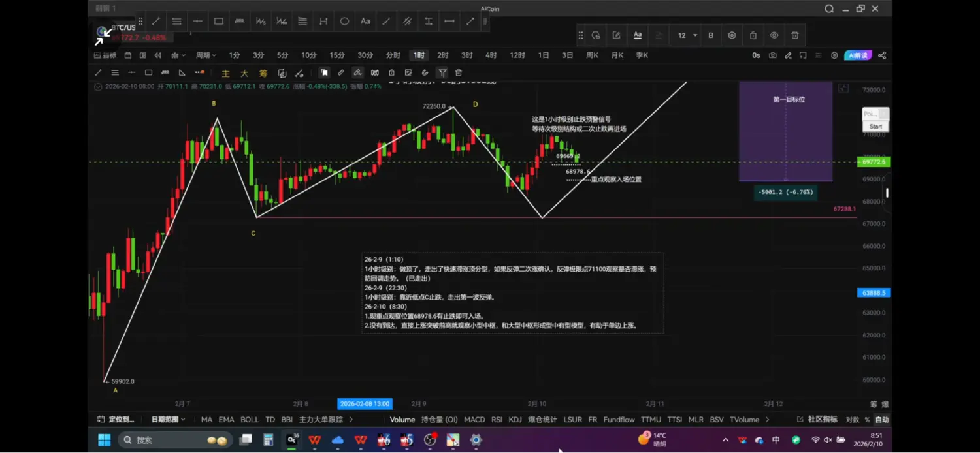Click the rewind replay icon
This screenshot has height=453, width=980.
[157, 55]
